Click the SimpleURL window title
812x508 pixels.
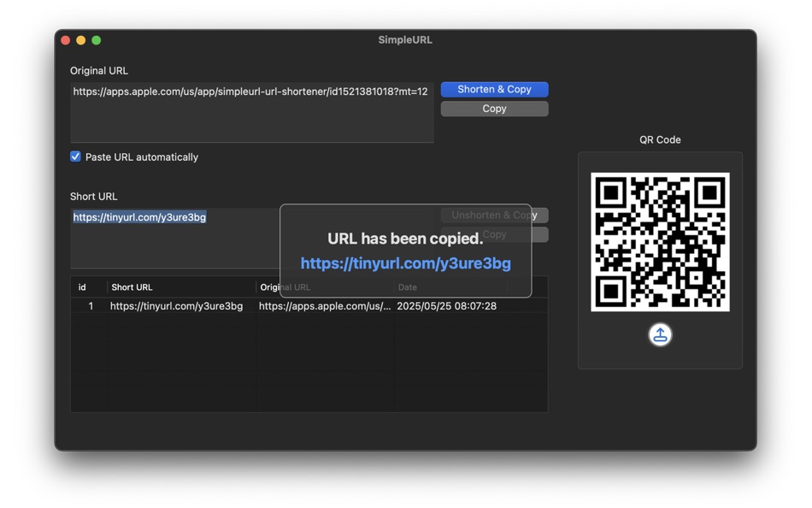(x=405, y=40)
